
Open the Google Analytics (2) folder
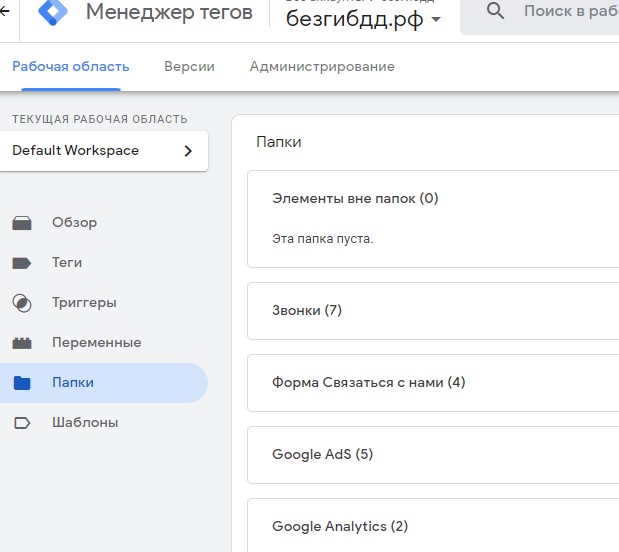(340, 526)
